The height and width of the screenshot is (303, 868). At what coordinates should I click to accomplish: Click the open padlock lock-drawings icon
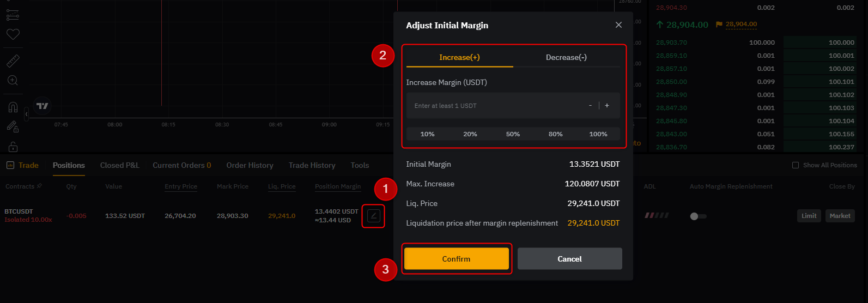click(13, 147)
